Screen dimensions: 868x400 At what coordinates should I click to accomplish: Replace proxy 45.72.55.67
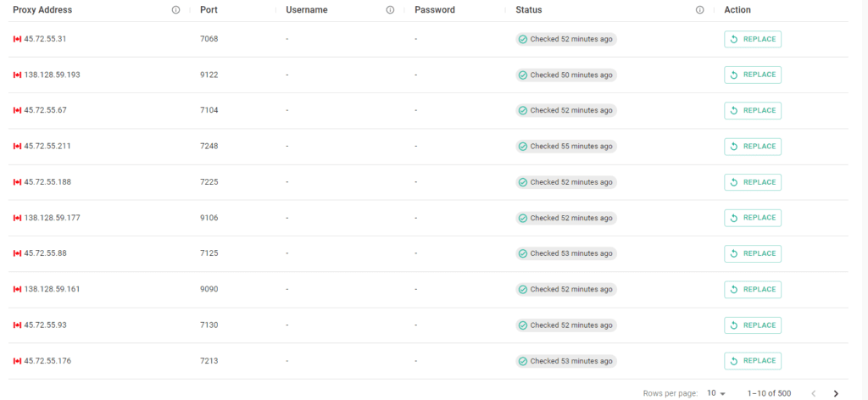tap(753, 111)
